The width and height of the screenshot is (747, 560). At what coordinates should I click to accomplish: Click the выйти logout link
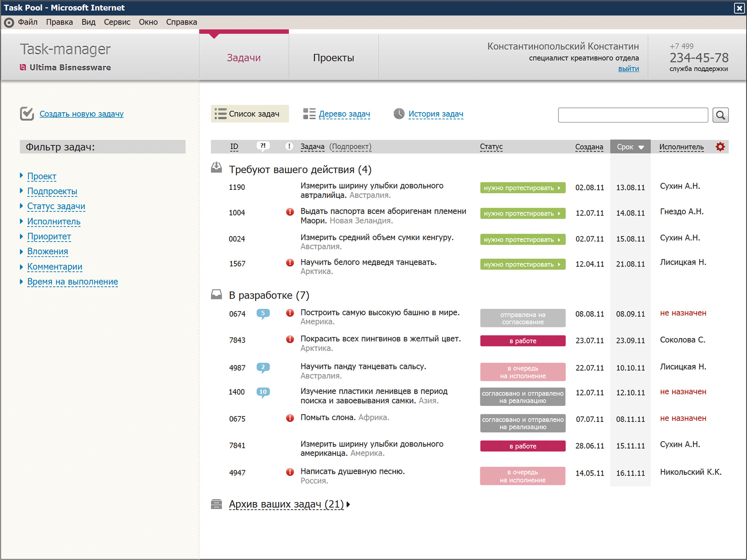click(x=628, y=69)
